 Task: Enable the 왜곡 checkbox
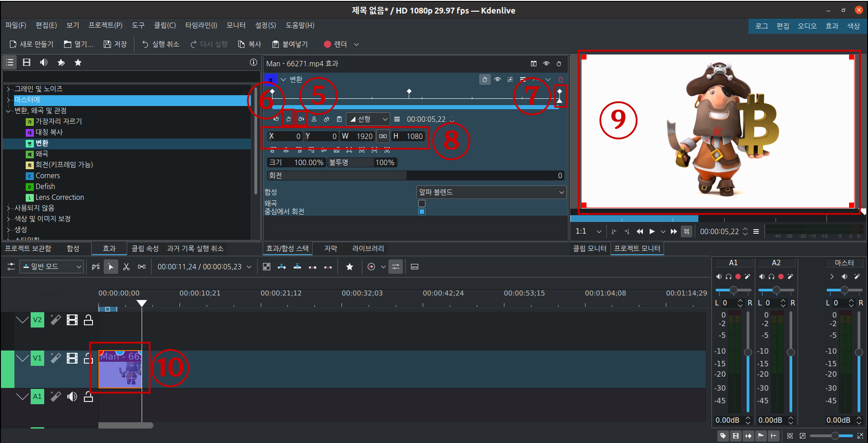tap(421, 203)
